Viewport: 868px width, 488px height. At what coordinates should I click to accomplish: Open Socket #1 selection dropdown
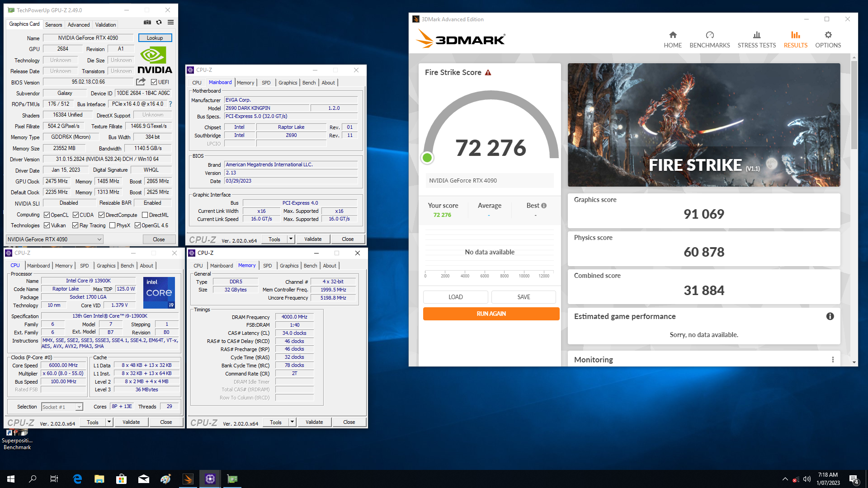pyautogui.click(x=62, y=407)
